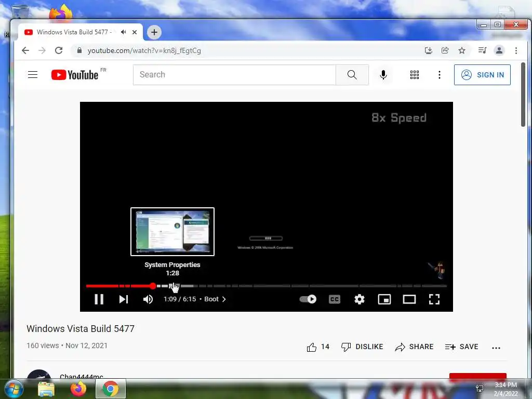
Task: Click the SIGN IN button
Action: pos(482,75)
